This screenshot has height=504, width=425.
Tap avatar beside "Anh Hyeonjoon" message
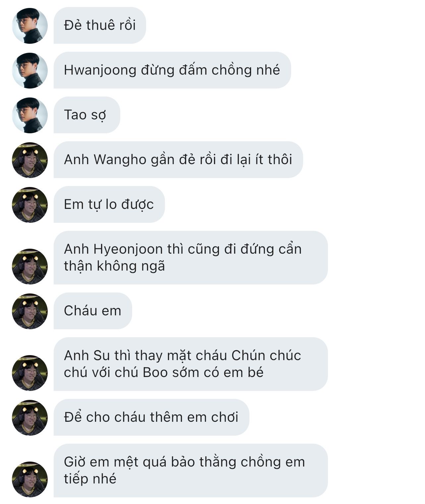(x=30, y=267)
